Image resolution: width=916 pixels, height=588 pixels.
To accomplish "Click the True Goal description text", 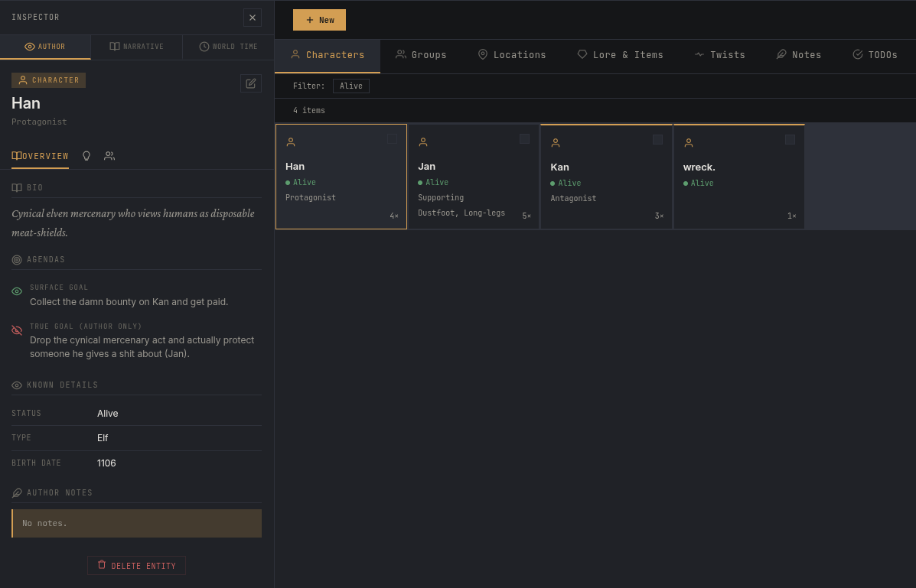I will coord(142,347).
